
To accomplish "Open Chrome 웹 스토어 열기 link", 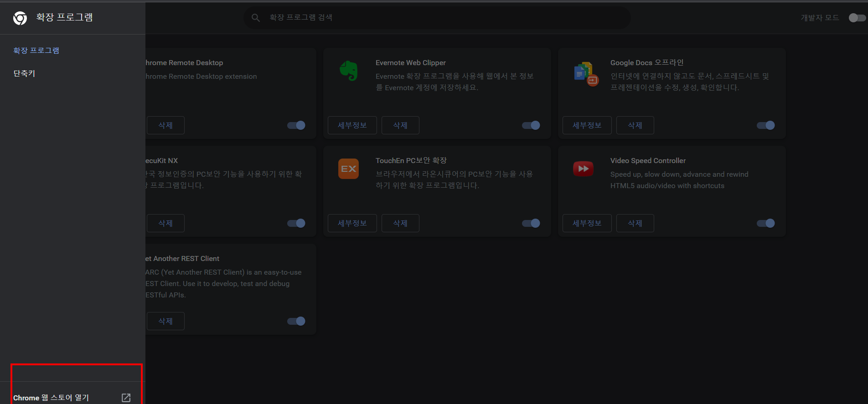I will click(51, 398).
